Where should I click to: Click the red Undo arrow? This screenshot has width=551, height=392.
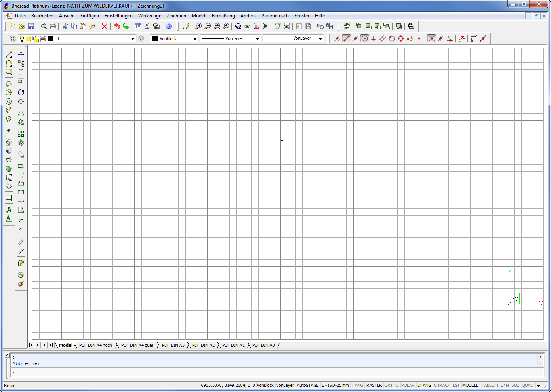[x=116, y=27]
